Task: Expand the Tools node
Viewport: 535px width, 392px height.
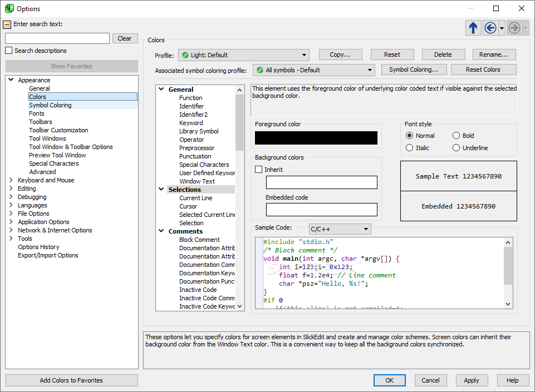Action: 11,239
